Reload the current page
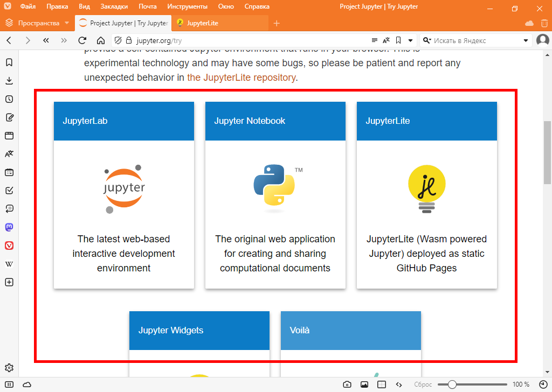This screenshot has width=552, height=392. tap(82, 40)
